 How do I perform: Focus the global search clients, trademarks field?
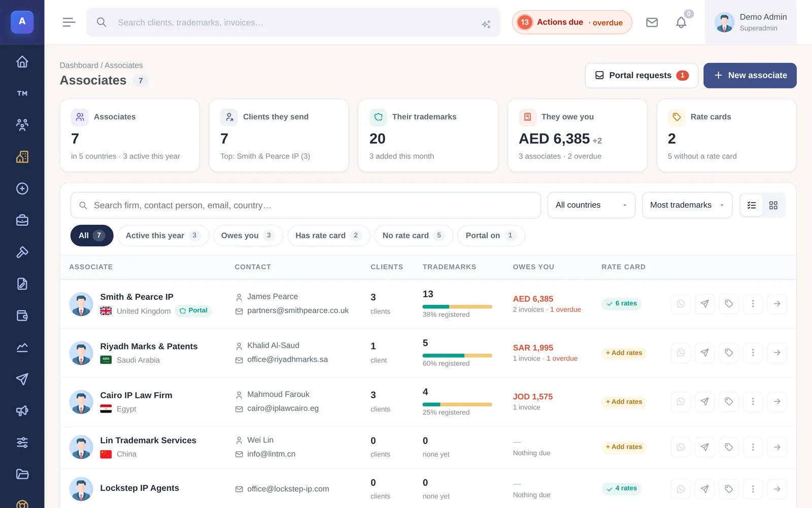click(293, 22)
